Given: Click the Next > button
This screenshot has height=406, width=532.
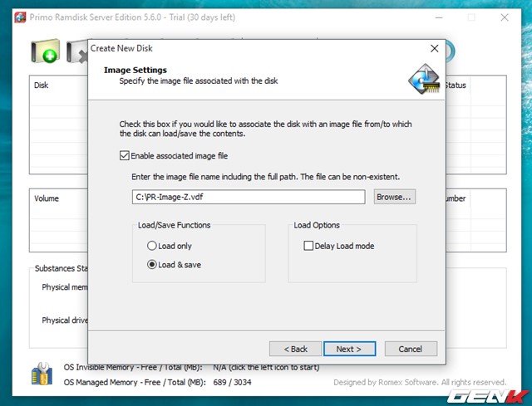Looking at the screenshot, I should pyautogui.click(x=349, y=349).
